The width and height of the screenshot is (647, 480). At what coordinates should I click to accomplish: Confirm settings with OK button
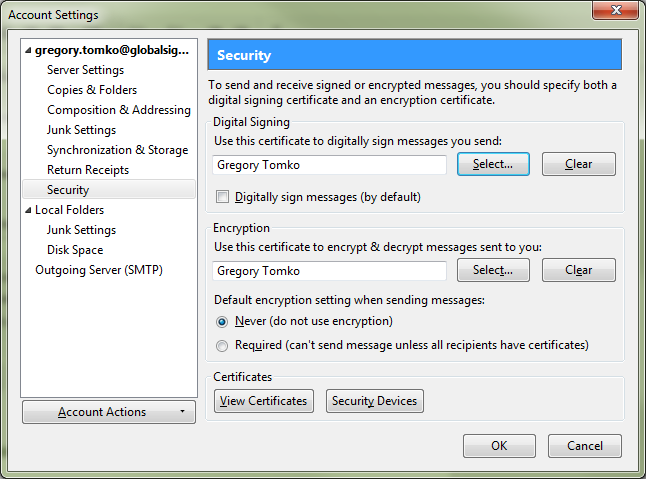499,446
